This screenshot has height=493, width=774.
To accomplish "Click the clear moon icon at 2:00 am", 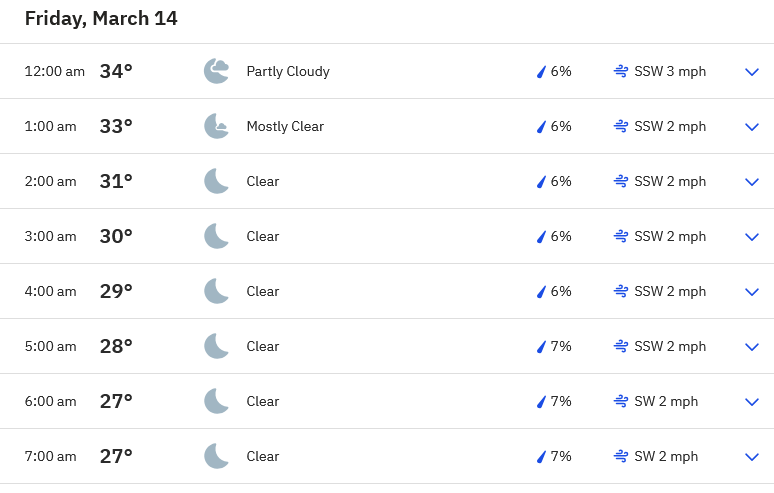I will pyautogui.click(x=217, y=181).
